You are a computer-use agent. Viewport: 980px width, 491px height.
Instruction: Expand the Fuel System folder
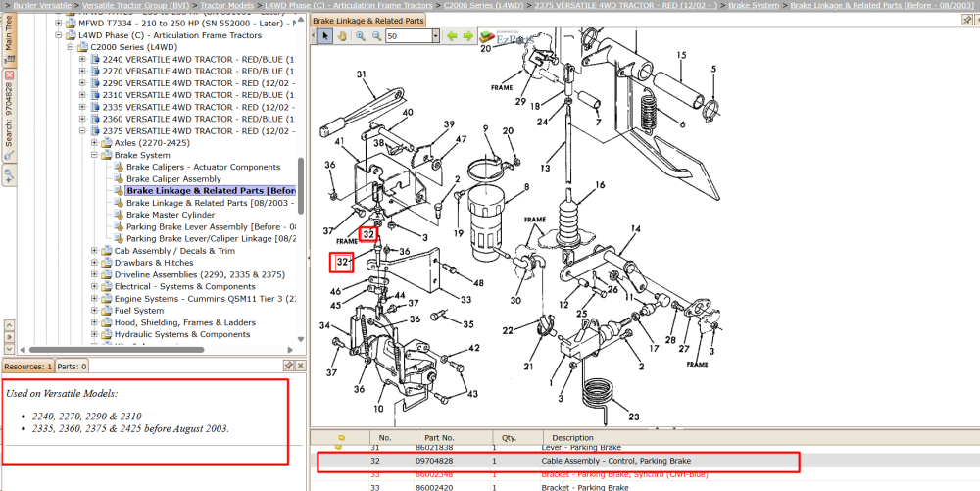tap(94, 311)
